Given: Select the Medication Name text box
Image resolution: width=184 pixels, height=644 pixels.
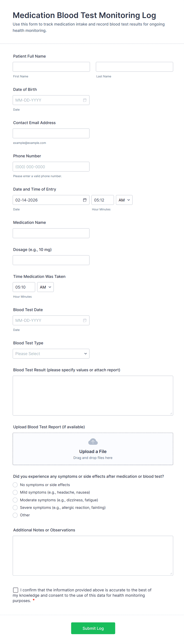Looking at the screenshot, I should [51, 233].
